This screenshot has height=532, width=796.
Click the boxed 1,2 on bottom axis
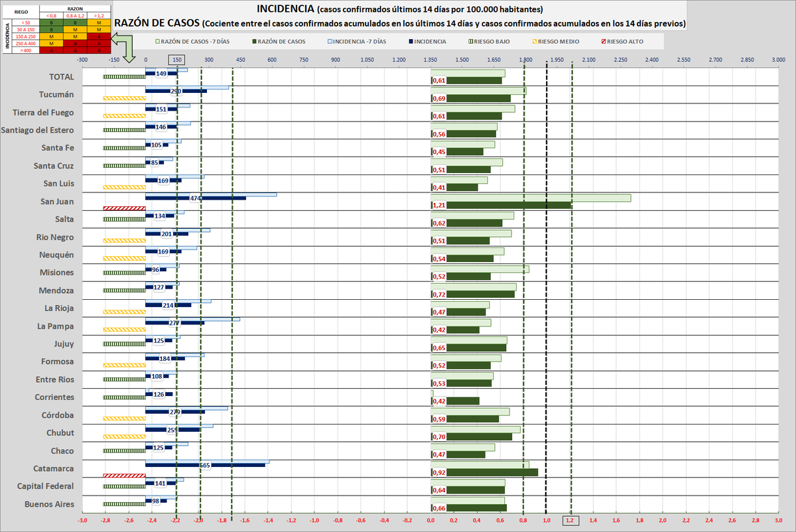click(x=570, y=521)
